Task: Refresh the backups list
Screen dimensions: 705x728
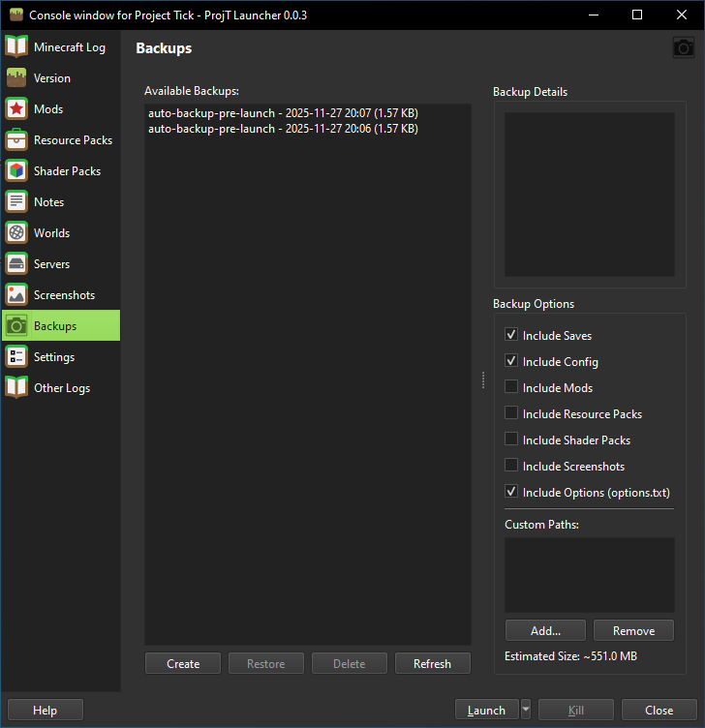Action: tap(432, 663)
